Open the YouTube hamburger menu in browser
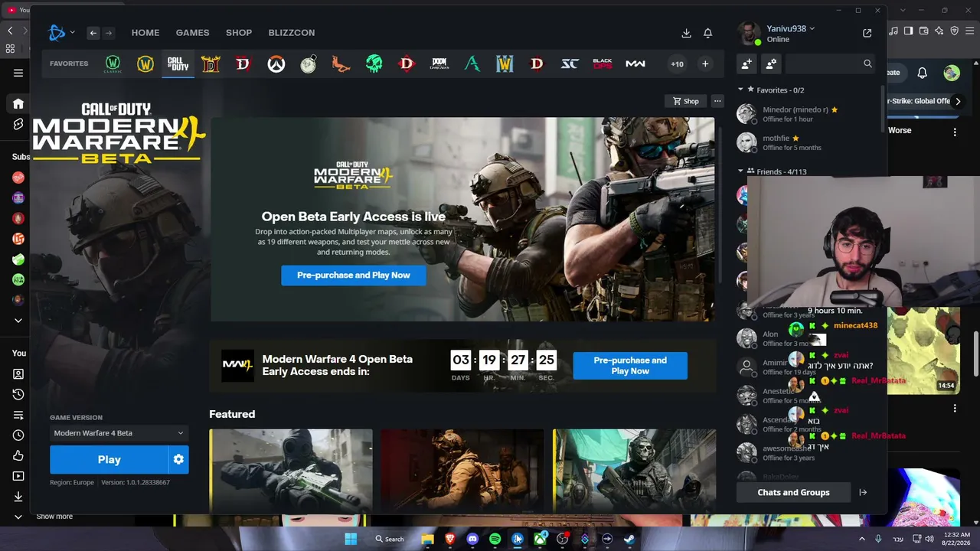 (x=18, y=73)
